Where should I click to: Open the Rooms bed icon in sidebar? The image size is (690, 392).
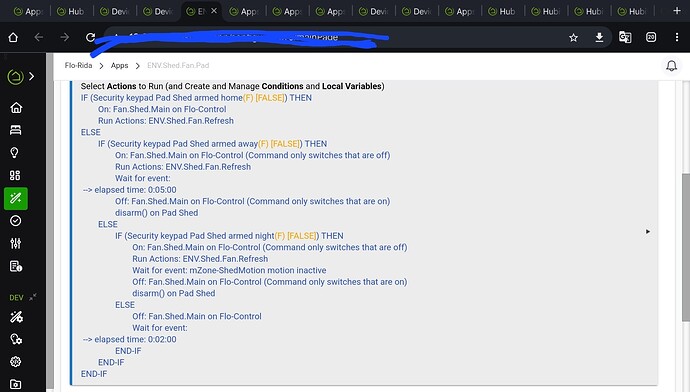(15, 130)
